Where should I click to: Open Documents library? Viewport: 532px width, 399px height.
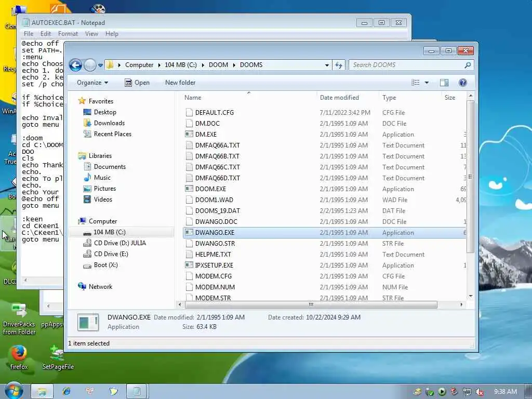click(110, 167)
